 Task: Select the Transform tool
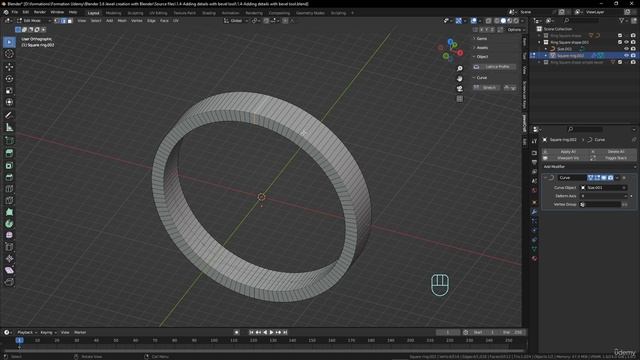(9, 102)
